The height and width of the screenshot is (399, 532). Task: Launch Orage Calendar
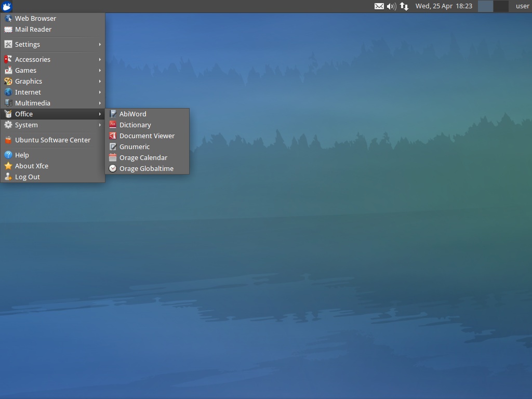pyautogui.click(x=143, y=157)
